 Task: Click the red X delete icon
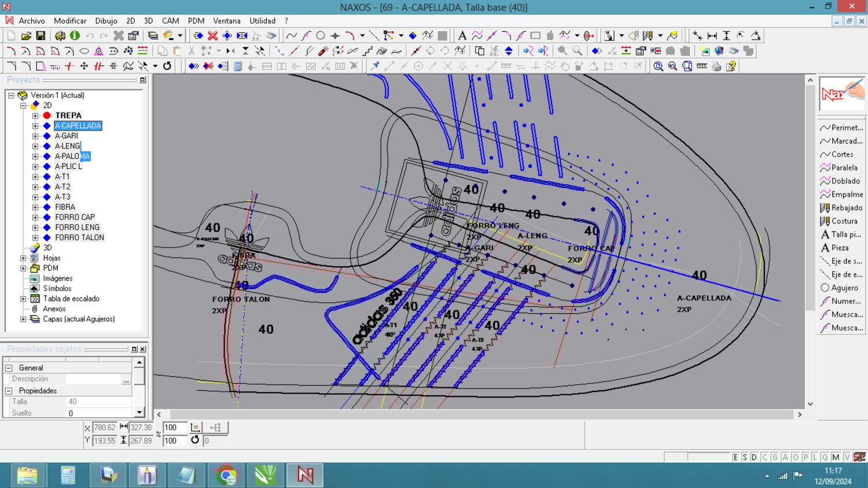212,36
